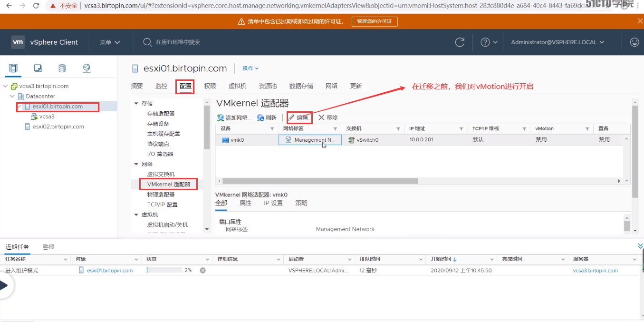
Task: Collapse the 存储 section in config menu
Action: click(x=136, y=103)
